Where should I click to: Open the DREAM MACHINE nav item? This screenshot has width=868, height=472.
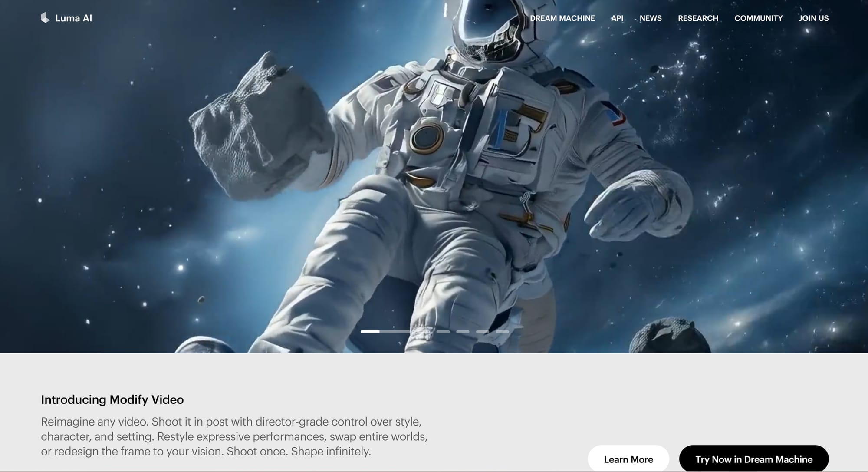pyautogui.click(x=562, y=18)
